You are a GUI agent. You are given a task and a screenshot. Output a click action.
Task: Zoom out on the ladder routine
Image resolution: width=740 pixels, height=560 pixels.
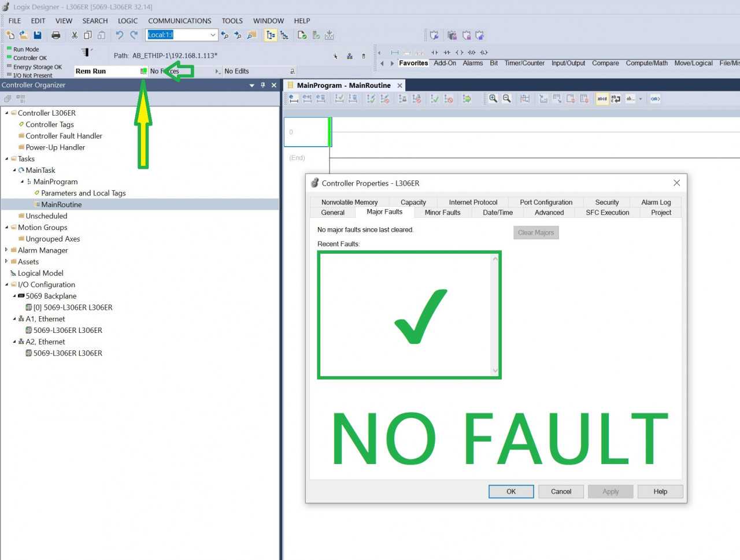tap(507, 99)
